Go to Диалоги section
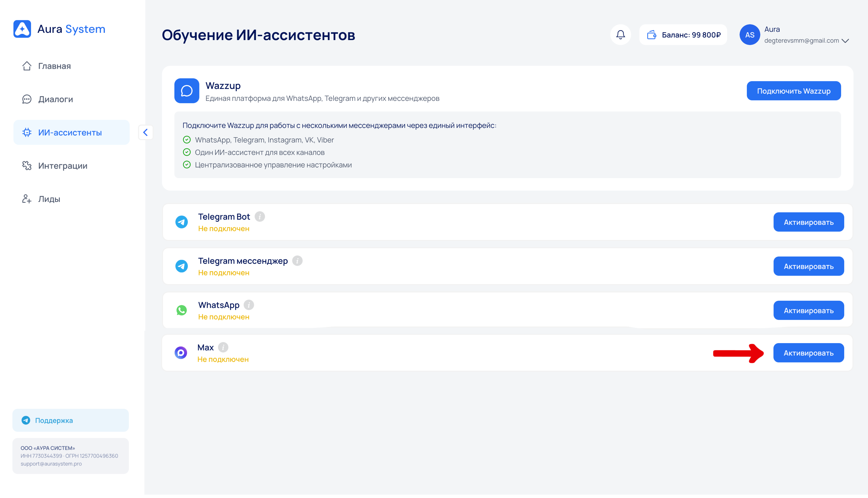This screenshot has height=498, width=868. [55, 99]
